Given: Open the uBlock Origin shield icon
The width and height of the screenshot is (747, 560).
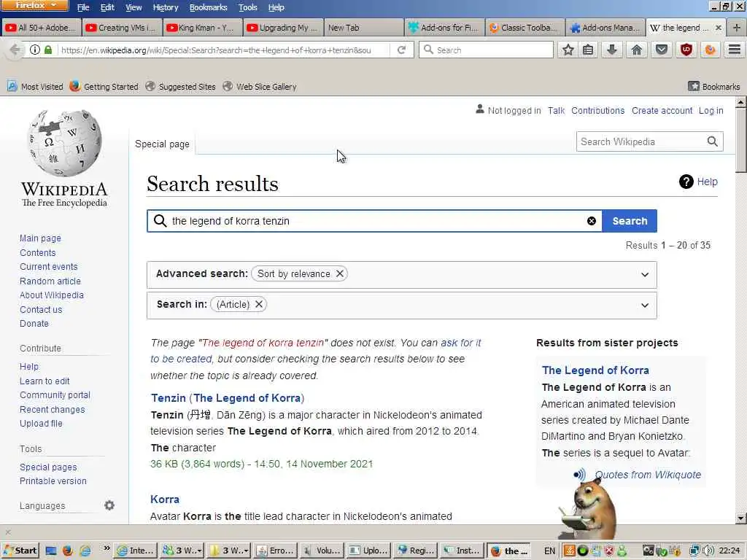Looking at the screenshot, I should tap(686, 50).
